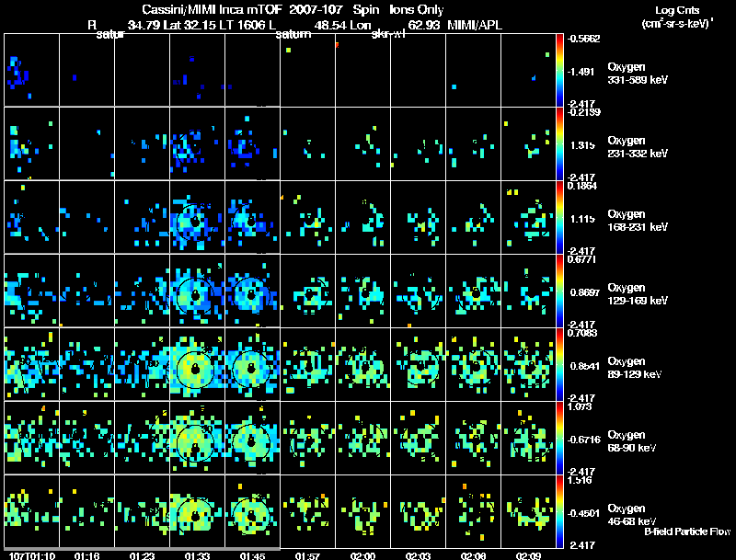Click the '01:23' time axis label

(x=143, y=556)
